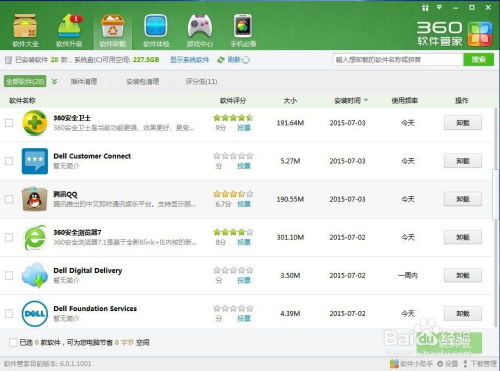Click the 刷新 refresh link
Screen dimensions: 500x371
pos(234,60)
